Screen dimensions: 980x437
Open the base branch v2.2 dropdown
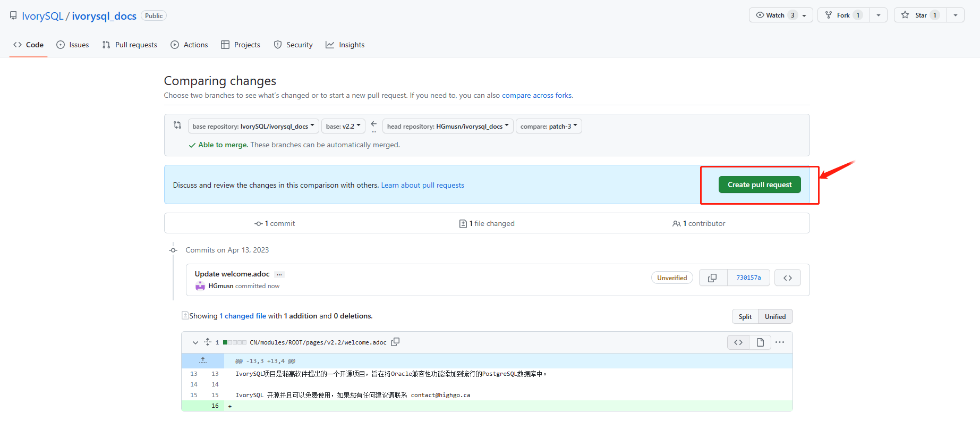[x=343, y=127]
